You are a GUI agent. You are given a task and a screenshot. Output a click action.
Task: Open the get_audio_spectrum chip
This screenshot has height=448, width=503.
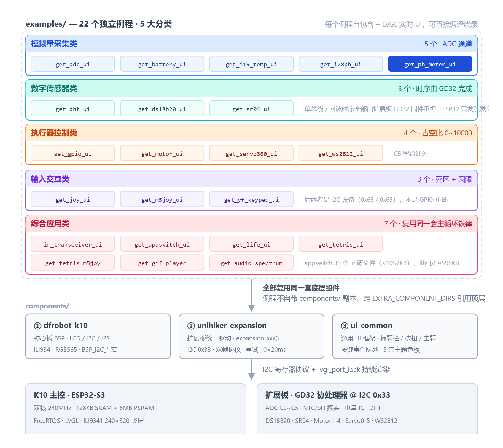[251, 263]
